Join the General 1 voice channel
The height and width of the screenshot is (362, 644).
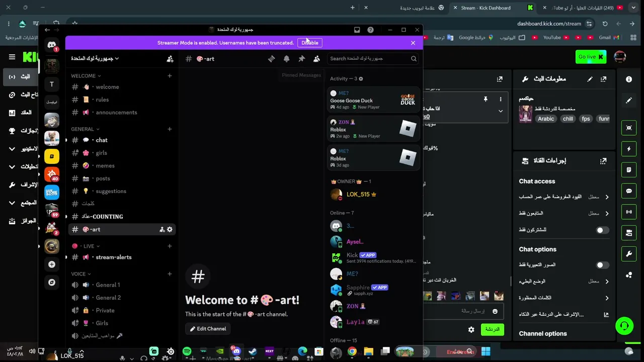(121, 285)
